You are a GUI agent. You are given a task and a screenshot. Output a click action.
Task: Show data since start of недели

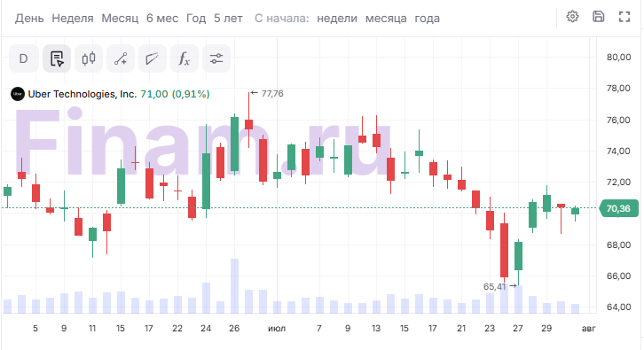click(337, 19)
